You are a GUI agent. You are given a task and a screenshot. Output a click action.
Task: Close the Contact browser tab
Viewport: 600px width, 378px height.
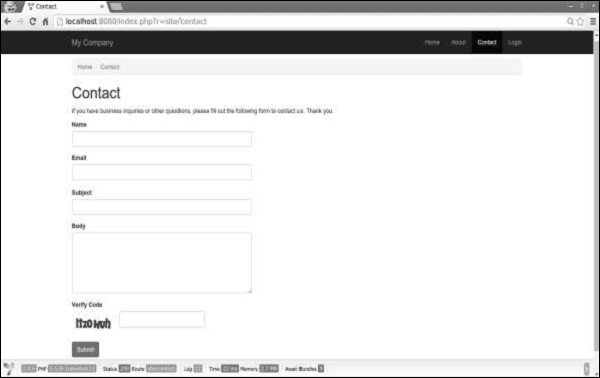coord(102,7)
